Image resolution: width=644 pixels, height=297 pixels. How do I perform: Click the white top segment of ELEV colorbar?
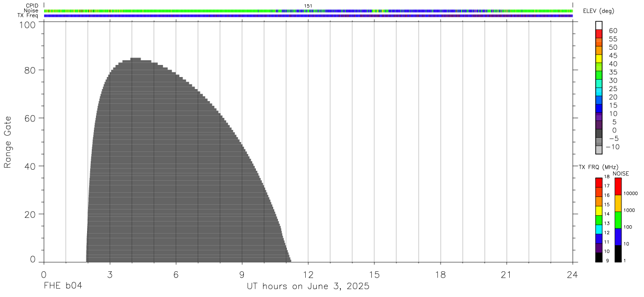599,26
